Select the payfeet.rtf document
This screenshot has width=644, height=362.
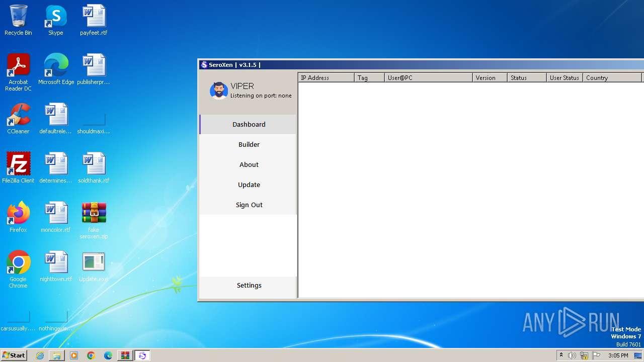point(94,20)
